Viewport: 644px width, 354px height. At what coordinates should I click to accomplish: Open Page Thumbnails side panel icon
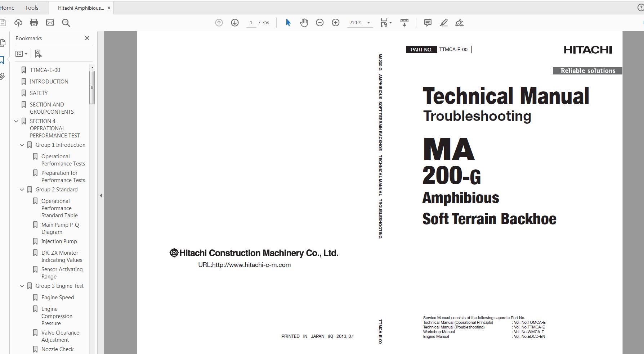(x=3, y=43)
